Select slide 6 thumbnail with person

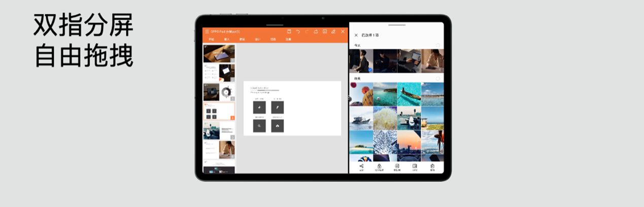click(x=219, y=150)
